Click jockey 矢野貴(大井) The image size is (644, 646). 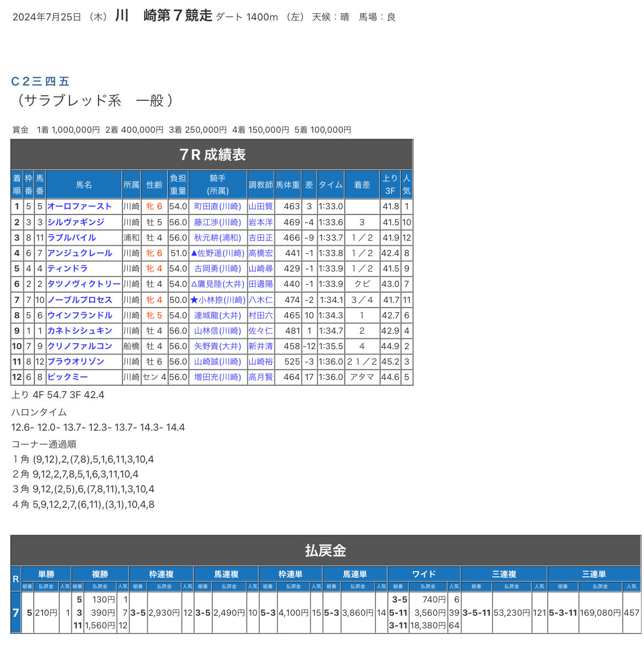pyautogui.click(x=217, y=346)
